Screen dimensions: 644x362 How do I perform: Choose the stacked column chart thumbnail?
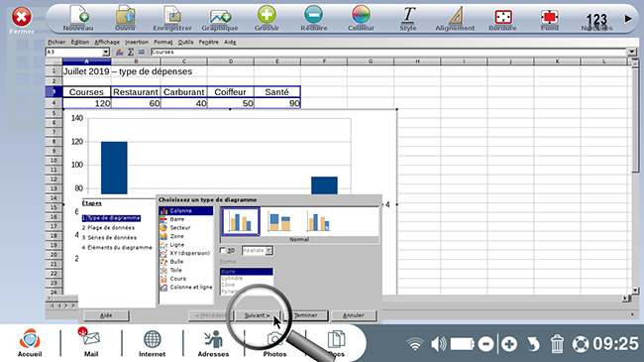279,221
